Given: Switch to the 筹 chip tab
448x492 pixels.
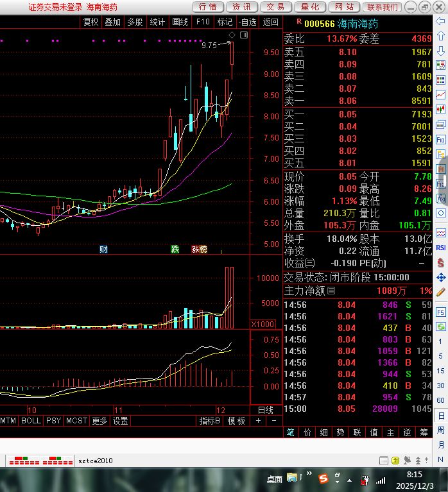Looking at the screenshot, I should pos(424,432).
